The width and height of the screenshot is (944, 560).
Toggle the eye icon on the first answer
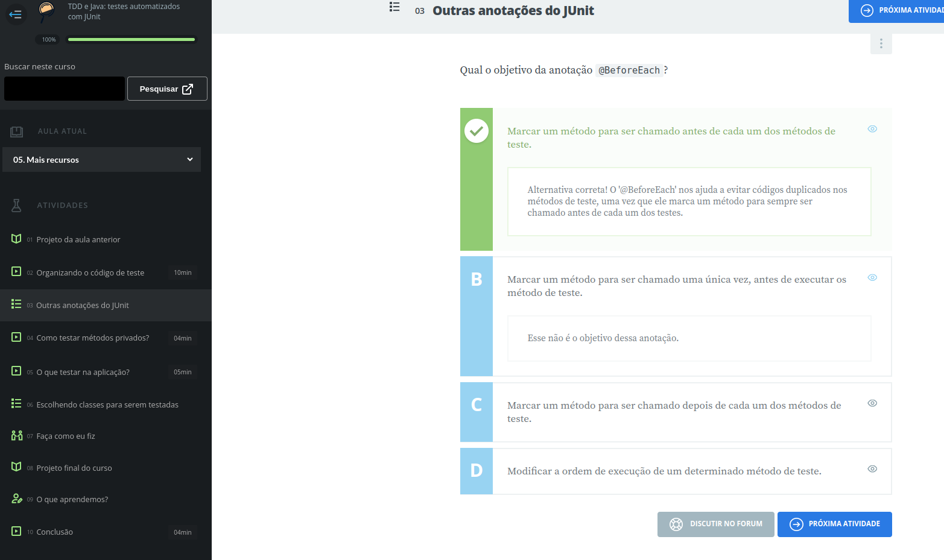[x=872, y=129]
